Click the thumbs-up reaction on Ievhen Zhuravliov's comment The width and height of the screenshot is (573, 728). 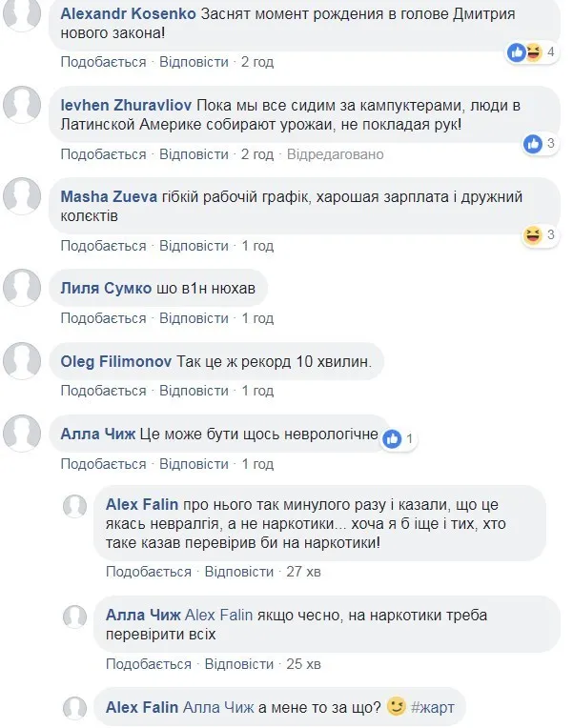pos(533,144)
